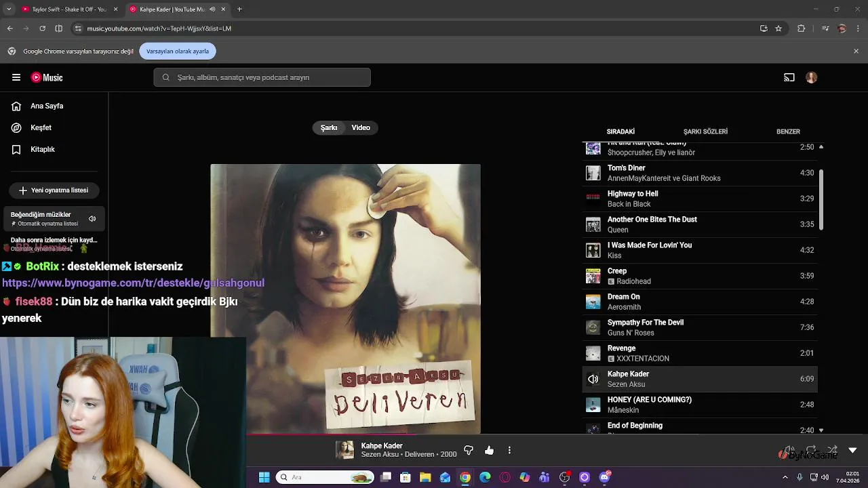Close the Taylor Swift tab

point(116,9)
